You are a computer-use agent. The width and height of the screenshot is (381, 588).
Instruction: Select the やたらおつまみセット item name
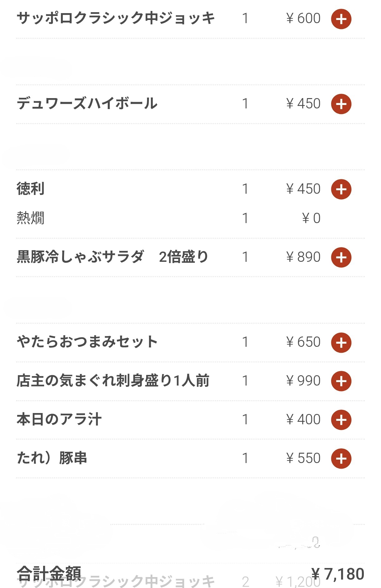(x=87, y=342)
